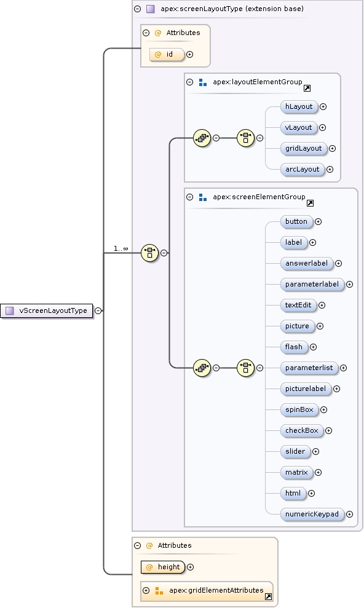Viewport: 364px width, 608px height.
Task: Collapse the apex:layoutElementGroup box
Action: (189, 82)
